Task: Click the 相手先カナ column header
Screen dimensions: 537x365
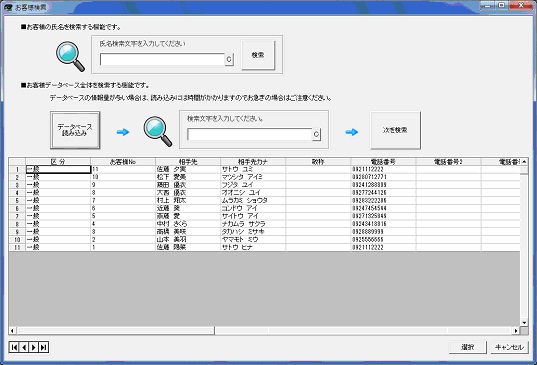Action: click(253, 162)
